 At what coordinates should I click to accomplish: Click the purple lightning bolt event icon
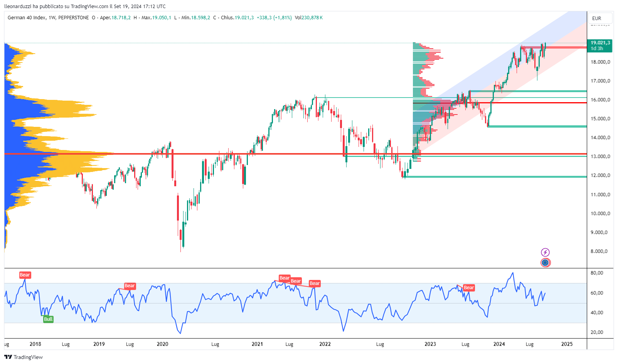click(x=545, y=253)
